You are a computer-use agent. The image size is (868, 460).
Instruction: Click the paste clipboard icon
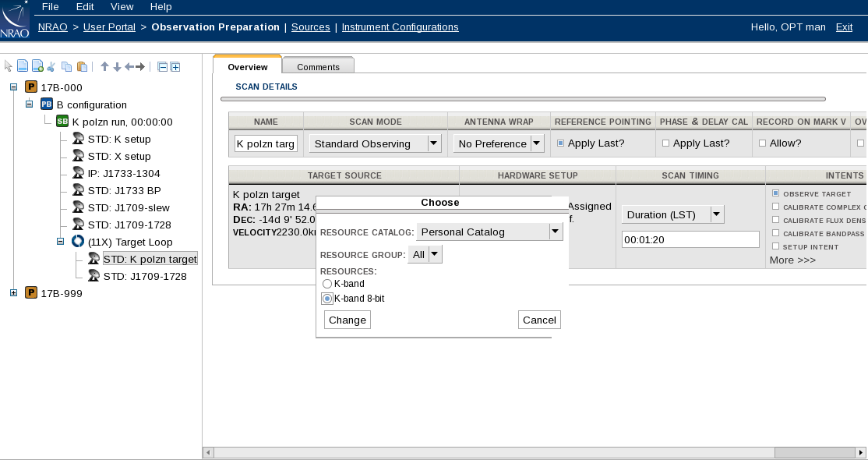(82, 67)
